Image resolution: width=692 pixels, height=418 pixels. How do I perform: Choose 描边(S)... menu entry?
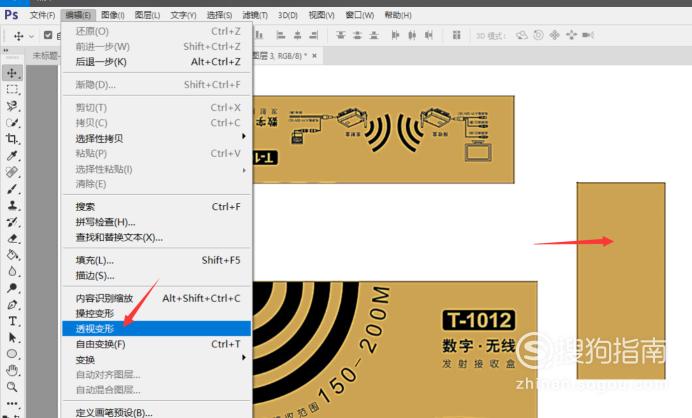pos(157,276)
